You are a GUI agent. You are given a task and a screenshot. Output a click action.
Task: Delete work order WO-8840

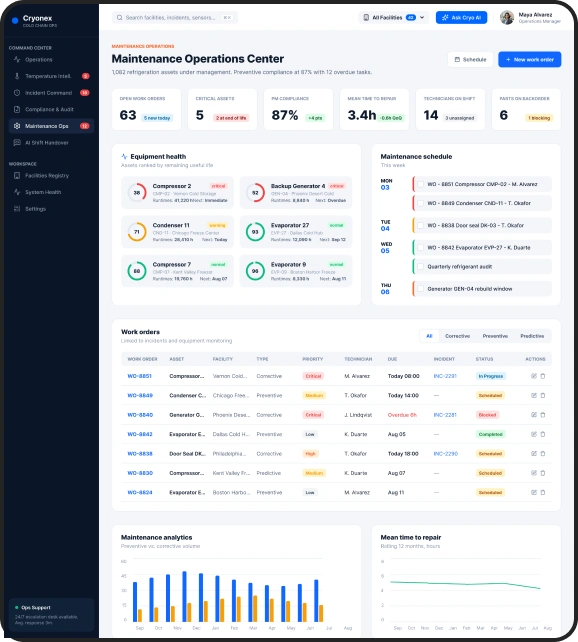(x=543, y=415)
